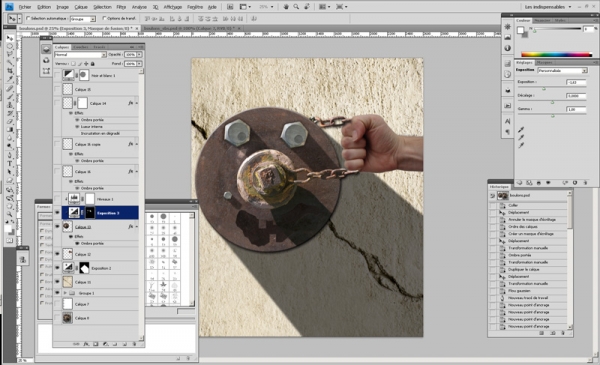Hide the Groupe 1 layer group
This screenshot has height=365, width=600.
[x=57, y=293]
